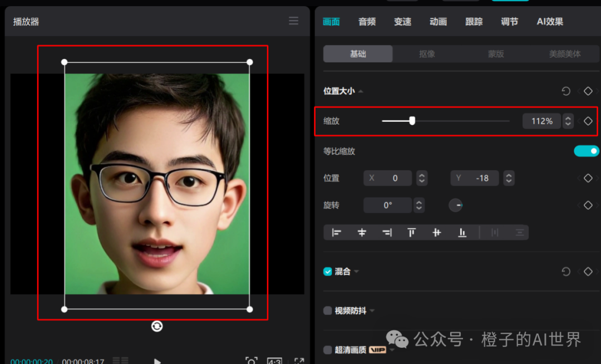Switch to the 动画 animation tab
The width and height of the screenshot is (601, 364).
click(x=438, y=22)
